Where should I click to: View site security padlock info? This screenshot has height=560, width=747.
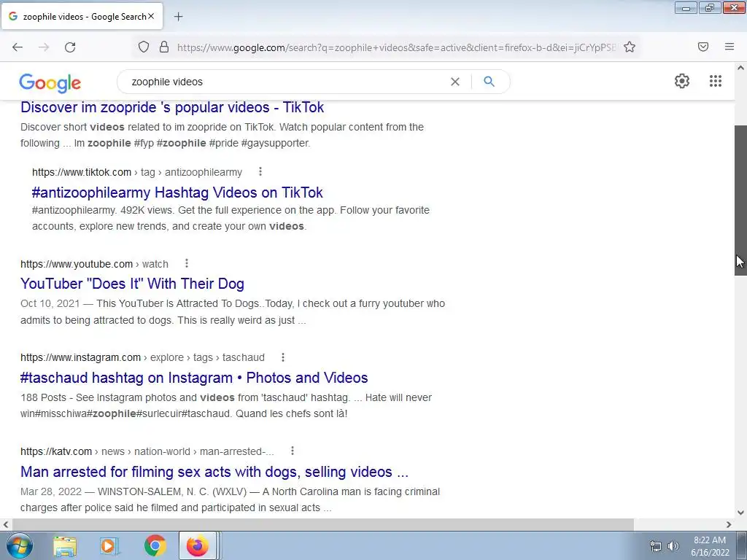(164, 47)
